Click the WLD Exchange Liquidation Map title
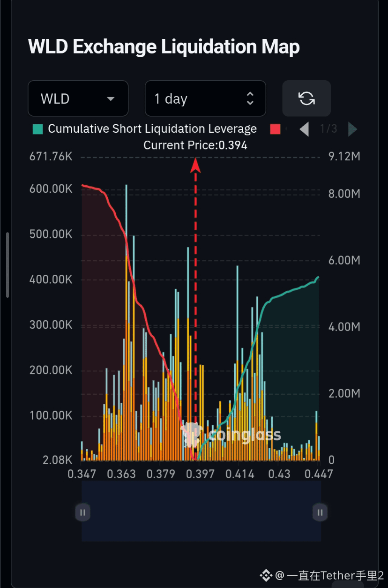The image size is (388, 588). 164,47
